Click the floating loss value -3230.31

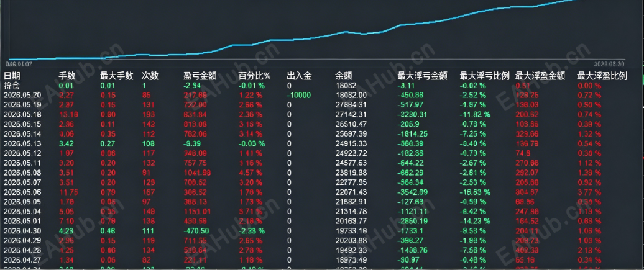[x=413, y=114]
